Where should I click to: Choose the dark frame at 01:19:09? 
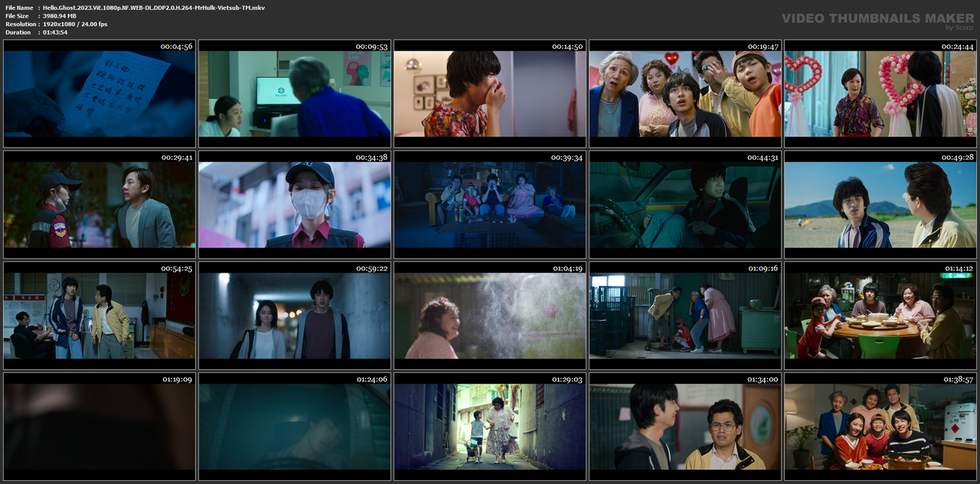click(x=100, y=427)
